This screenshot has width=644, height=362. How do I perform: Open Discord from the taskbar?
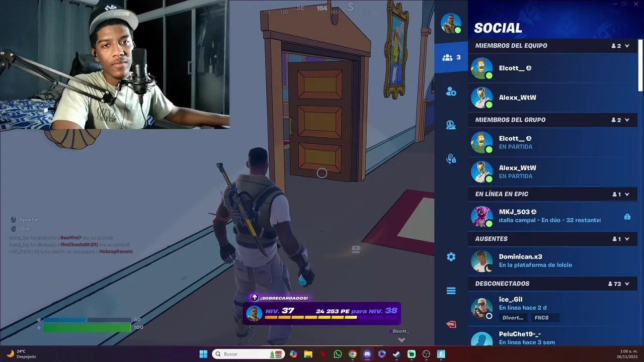(x=367, y=354)
